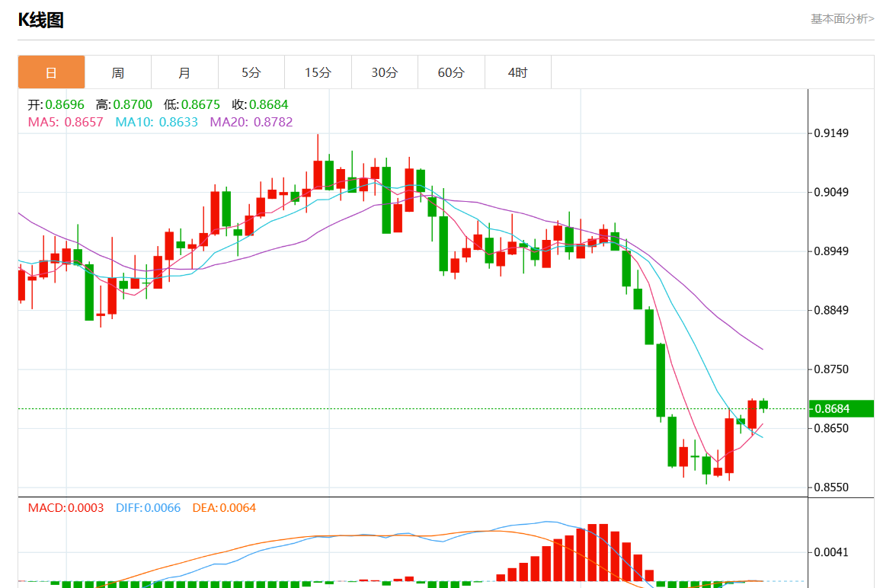Click the K线图 heading
Screen dimensions: 896x588
tap(40, 20)
